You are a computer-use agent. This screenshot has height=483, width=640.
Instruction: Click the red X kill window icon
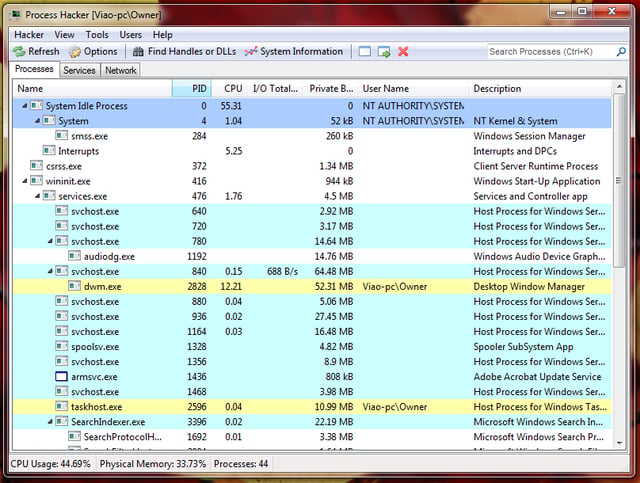click(x=403, y=51)
